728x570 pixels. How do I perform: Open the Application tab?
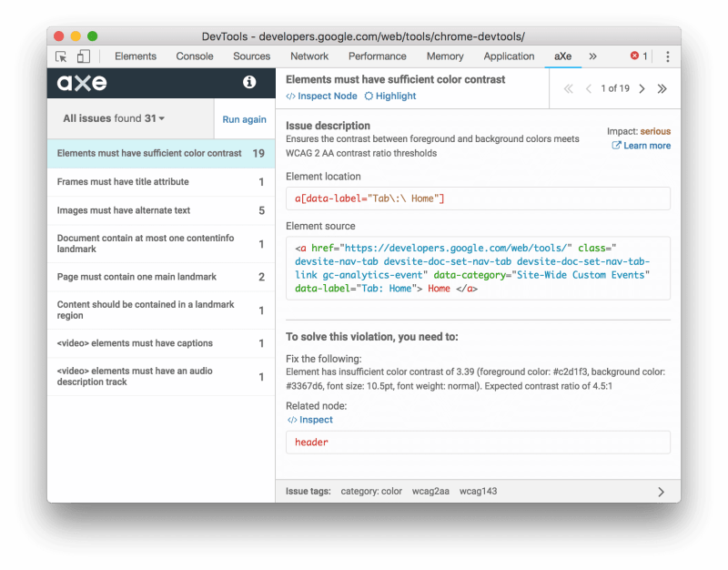[509, 56]
